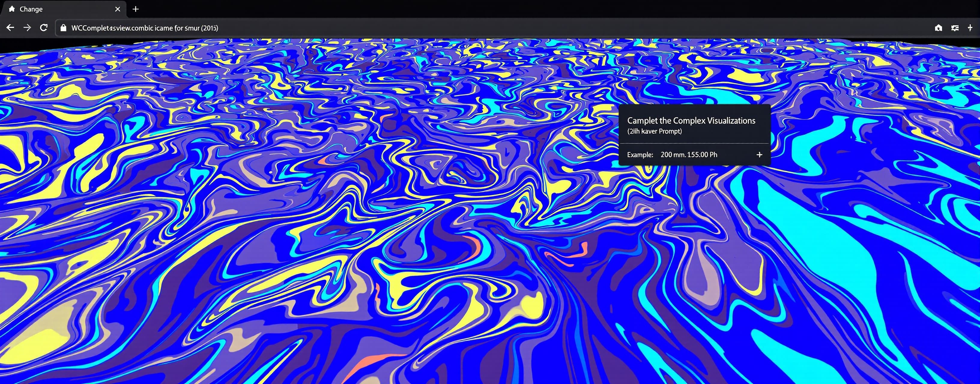The width and height of the screenshot is (980, 384).
Task: Open a new tab with plus button
Action: [x=135, y=9]
